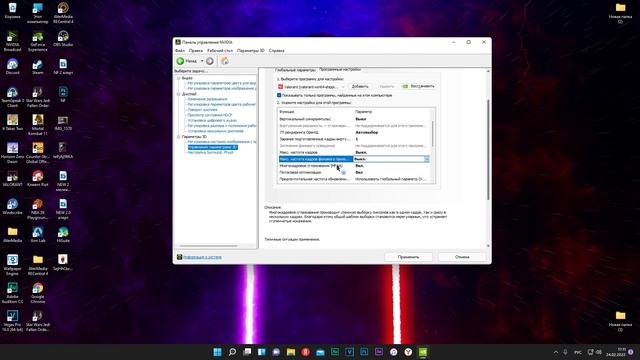Viewport: 640px width, 360px height.
Task: Show hidden tray icons chevron
Action: [x=556, y=352]
